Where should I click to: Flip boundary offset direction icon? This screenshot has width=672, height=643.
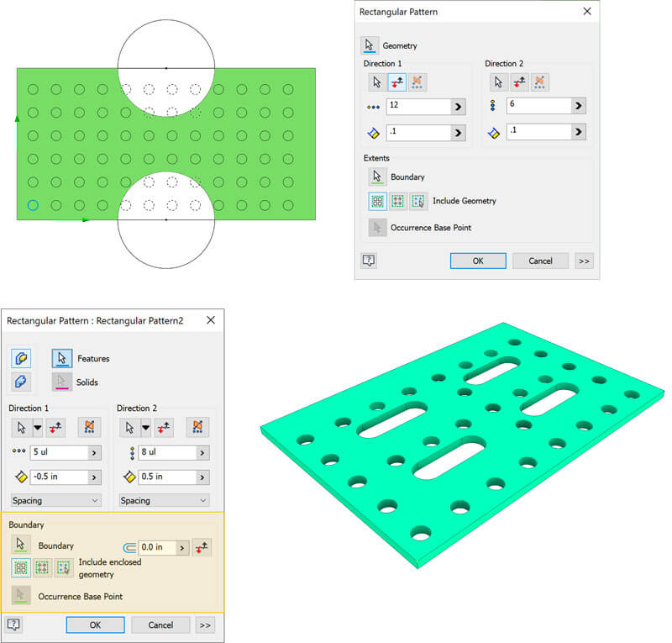202,547
